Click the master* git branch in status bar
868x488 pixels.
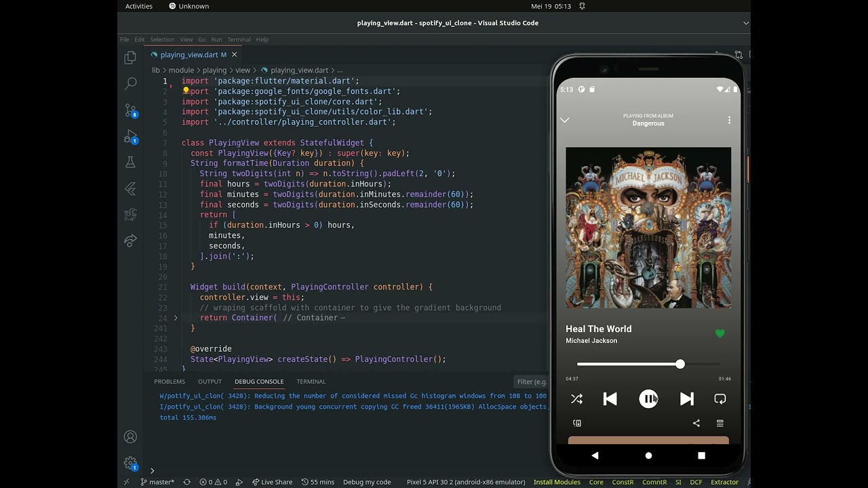click(x=157, y=482)
